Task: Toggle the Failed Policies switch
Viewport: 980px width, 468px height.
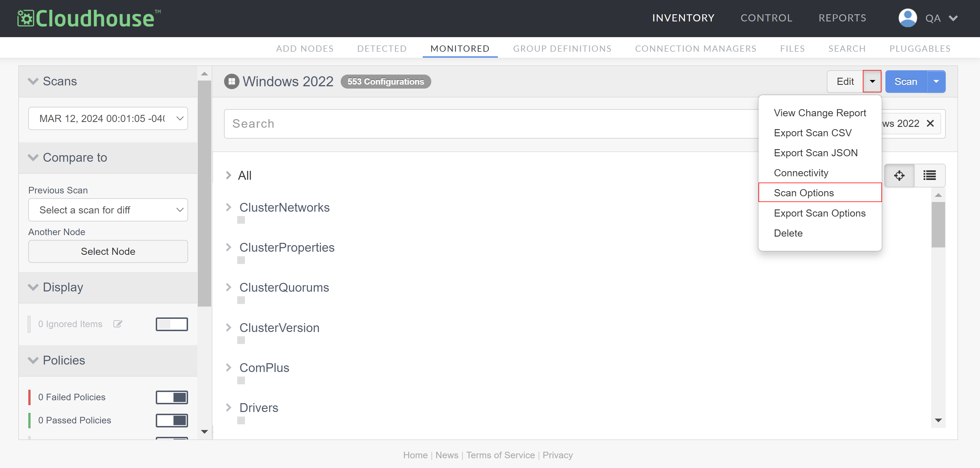Action: 171,397
